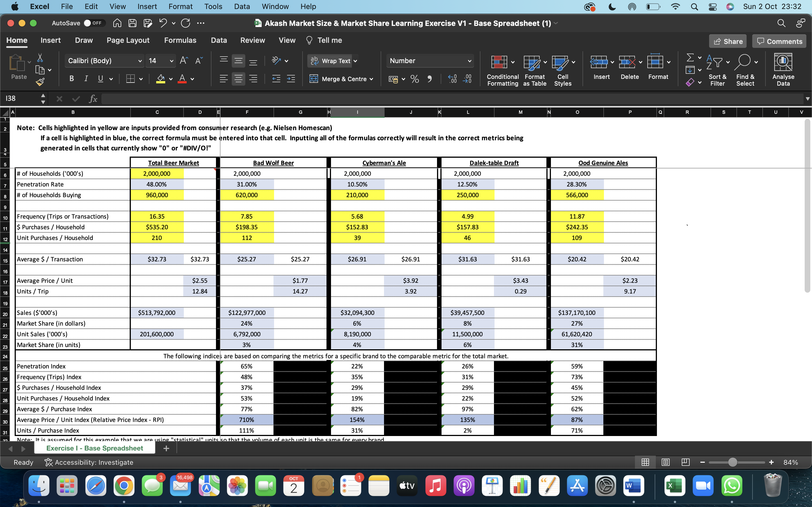Image resolution: width=812 pixels, height=507 pixels.
Task: Toggle bold formatting
Action: (71, 79)
